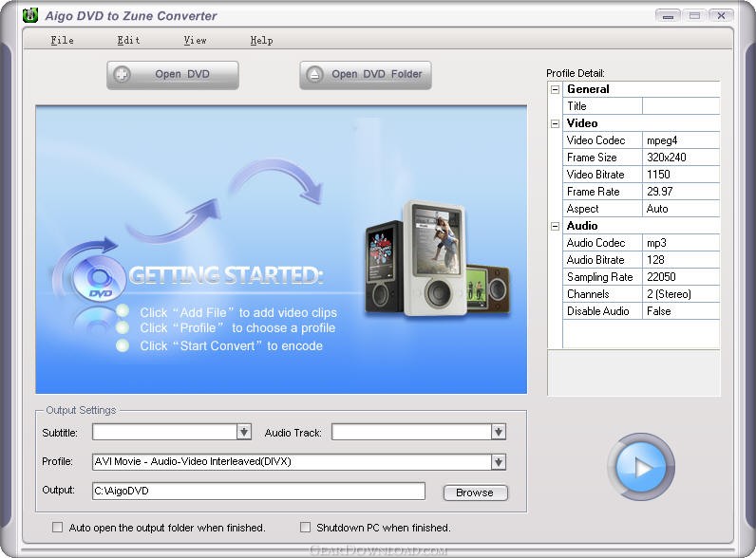Close the converter window
The width and height of the screenshot is (756, 558).
(x=721, y=16)
